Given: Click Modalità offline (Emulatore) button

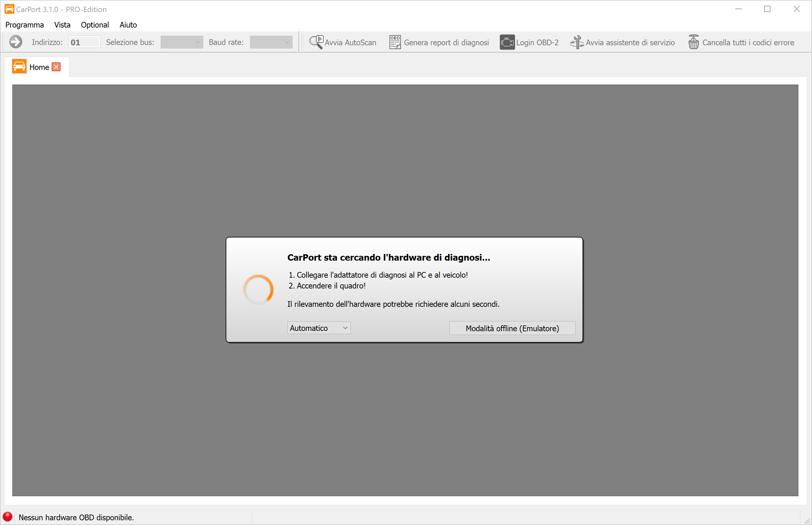Looking at the screenshot, I should (x=512, y=328).
